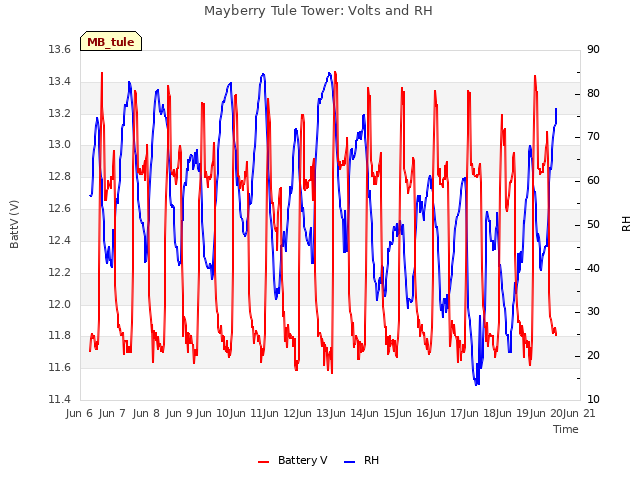Click the Jun 13 date label
This screenshot has width=640, height=480.
[x=312, y=413]
